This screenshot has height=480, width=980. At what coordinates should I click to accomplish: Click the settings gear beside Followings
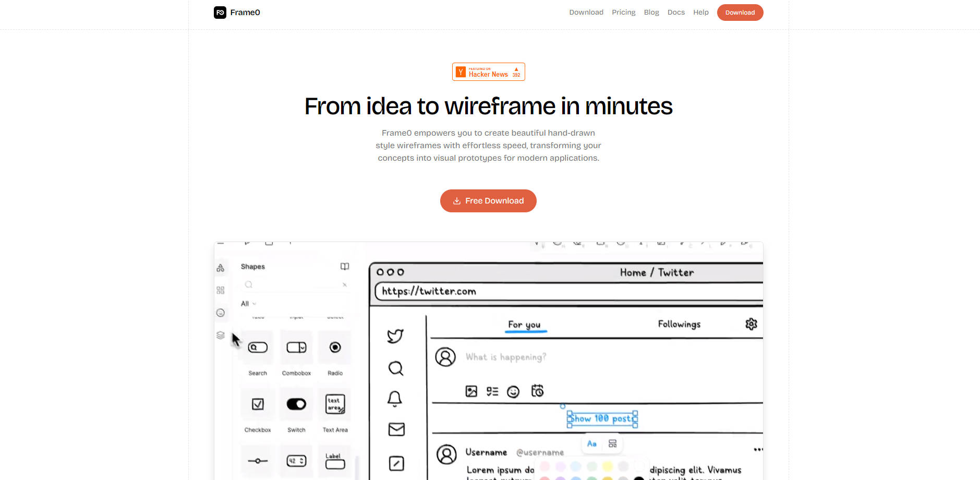(x=751, y=324)
